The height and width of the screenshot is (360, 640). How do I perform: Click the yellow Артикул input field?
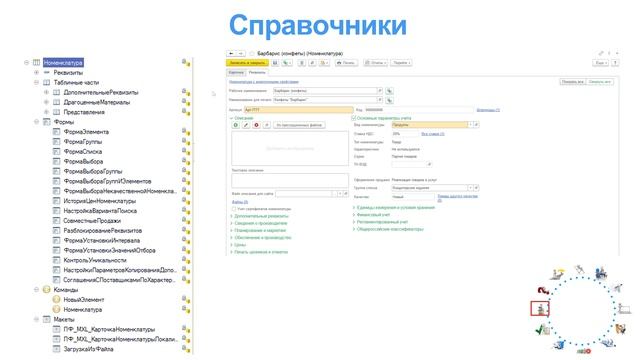coord(298,110)
